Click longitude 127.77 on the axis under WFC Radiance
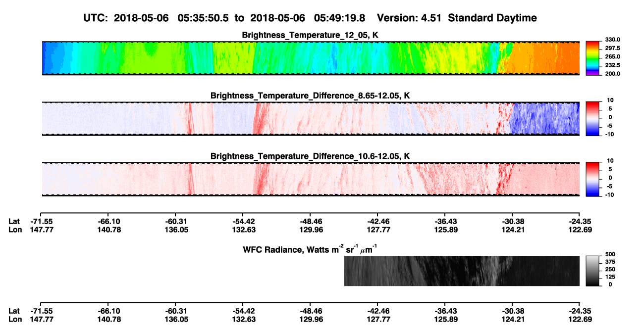The height and width of the screenshot is (330, 644). [377, 319]
